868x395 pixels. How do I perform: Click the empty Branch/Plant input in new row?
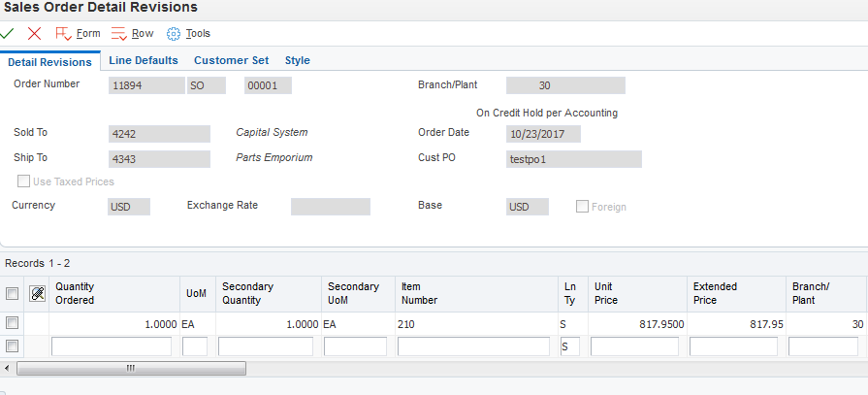click(823, 346)
